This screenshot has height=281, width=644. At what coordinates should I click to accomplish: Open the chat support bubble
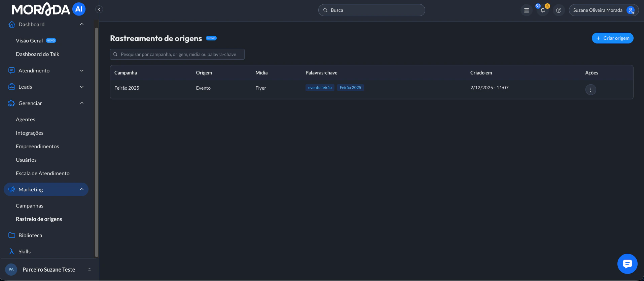[x=627, y=264]
